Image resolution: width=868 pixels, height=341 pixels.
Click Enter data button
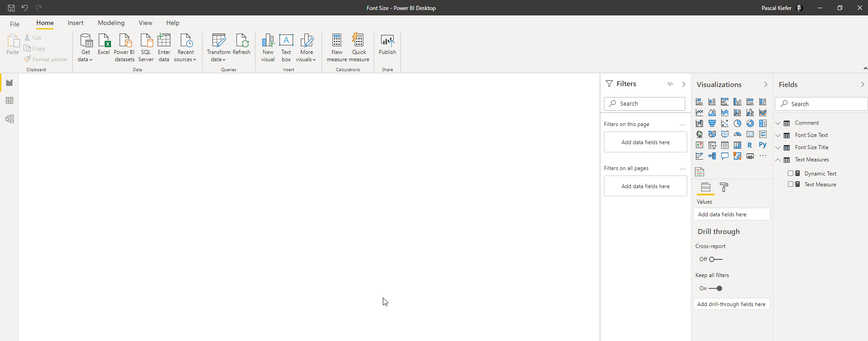point(164,48)
